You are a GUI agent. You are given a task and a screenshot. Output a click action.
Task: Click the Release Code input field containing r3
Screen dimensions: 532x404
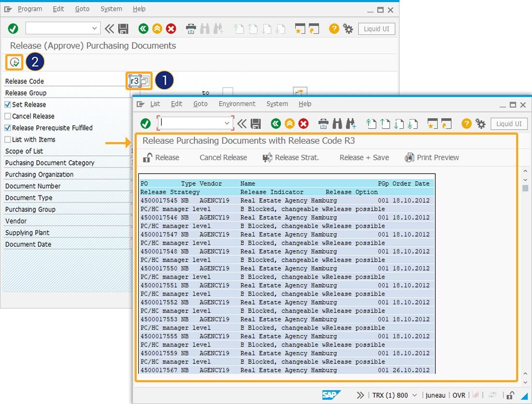tap(135, 81)
